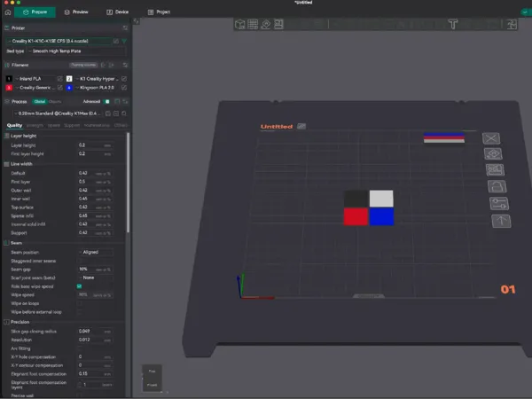Click the plate auto-orient icon
Image resolution: width=532 pixels, height=399 pixels.
pos(493,154)
